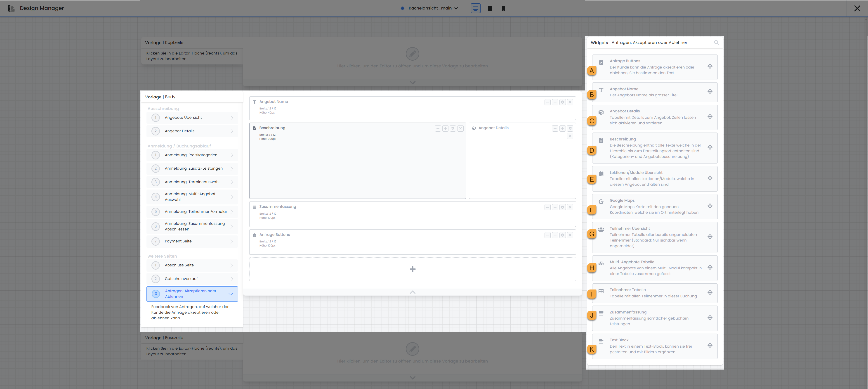
Task: Add a new row with the large plus area
Action: 413,269
